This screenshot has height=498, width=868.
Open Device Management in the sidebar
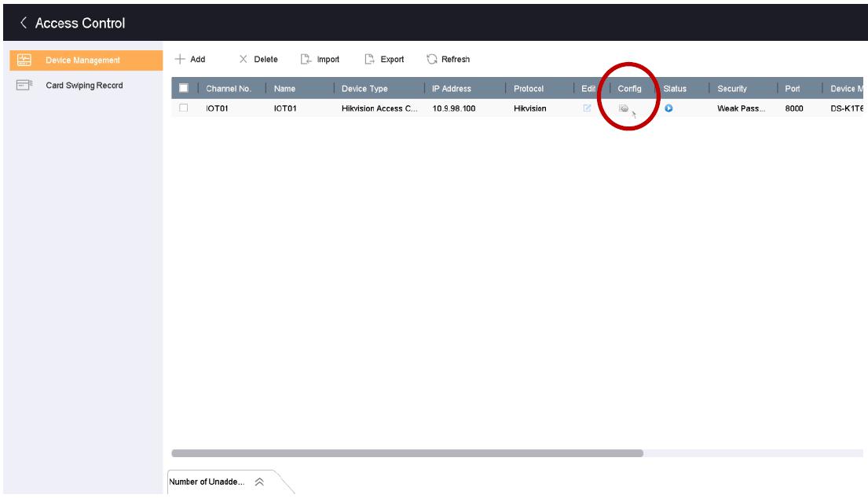pyautogui.click(x=82, y=60)
